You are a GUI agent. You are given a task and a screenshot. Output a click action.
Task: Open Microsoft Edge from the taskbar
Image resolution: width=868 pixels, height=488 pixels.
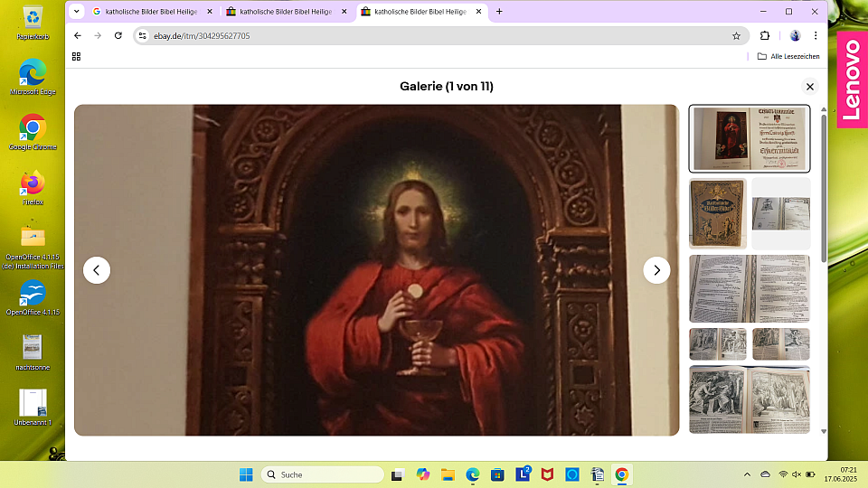pos(473,474)
